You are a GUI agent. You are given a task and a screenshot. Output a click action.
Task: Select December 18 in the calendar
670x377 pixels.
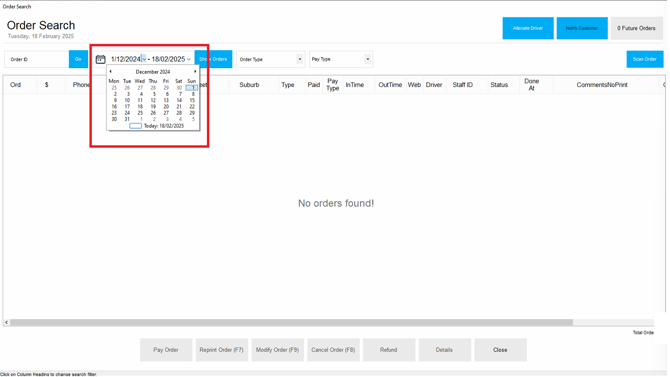tap(140, 107)
